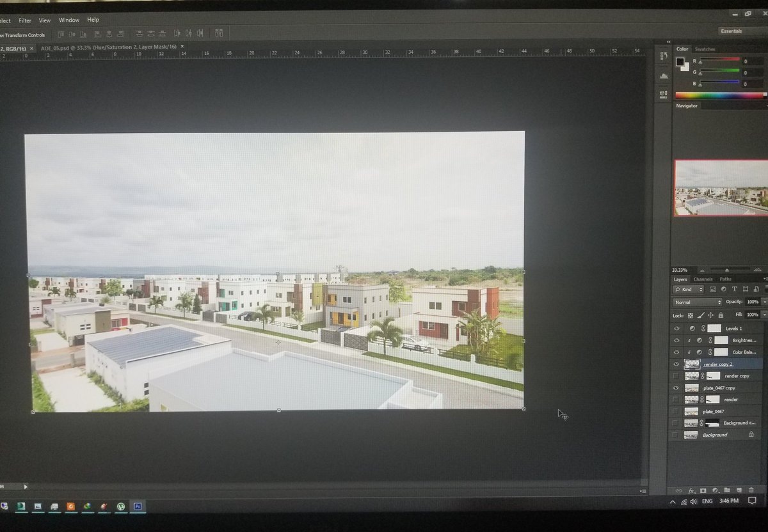Screen dimensions: 768x532
Task: Click the volume icon in system tray
Action: click(x=694, y=502)
